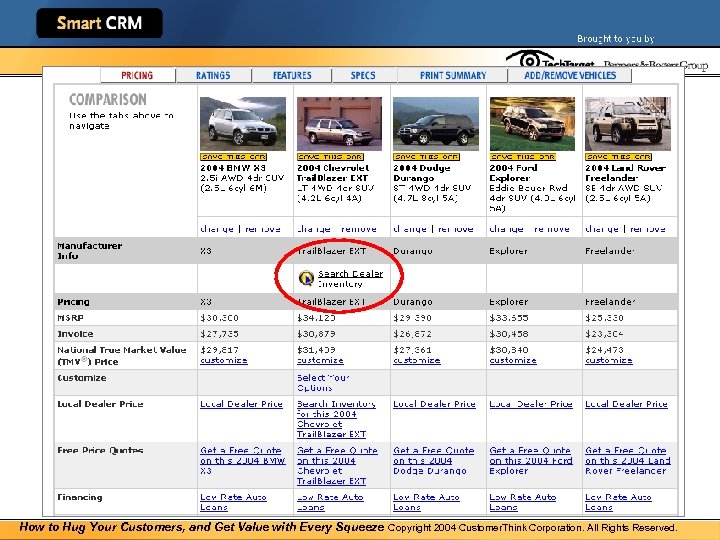
Task: Click Explorer invoice value $30,458
Action: coord(508,334)
